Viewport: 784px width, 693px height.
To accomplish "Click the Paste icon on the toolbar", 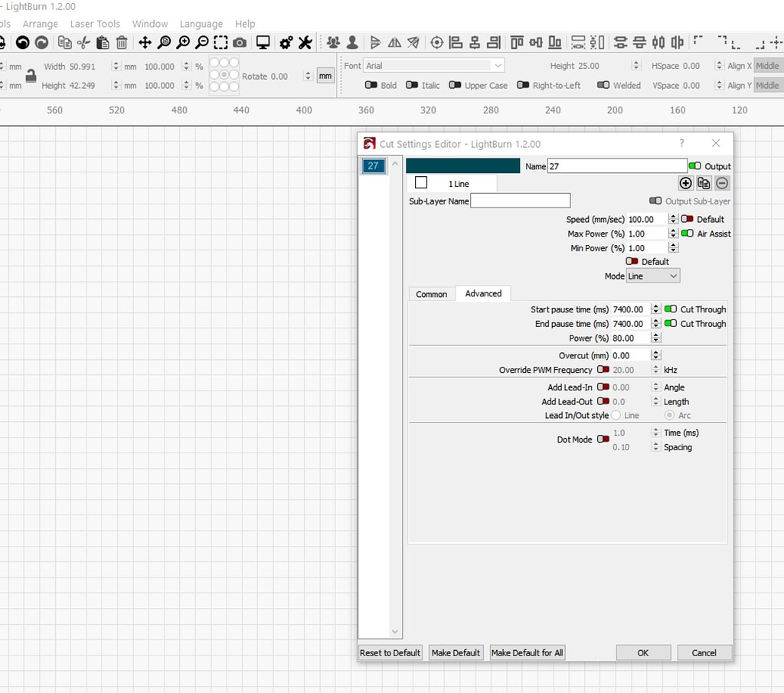I will point(104,42).
